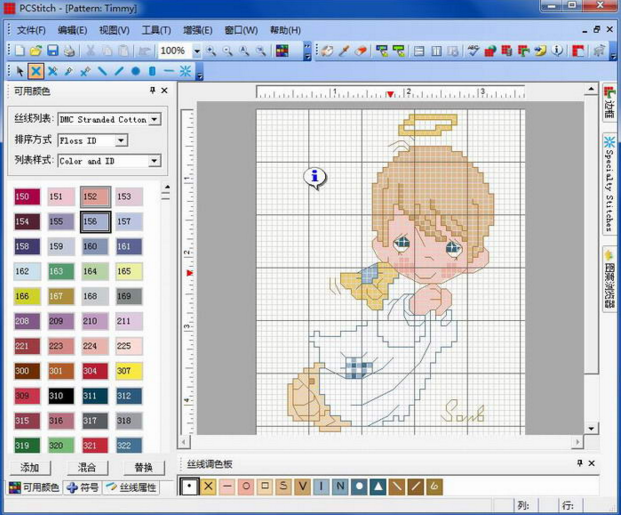Create a new pattern with the blank page icon
623x516 pixels.
[x=19, y=50]
